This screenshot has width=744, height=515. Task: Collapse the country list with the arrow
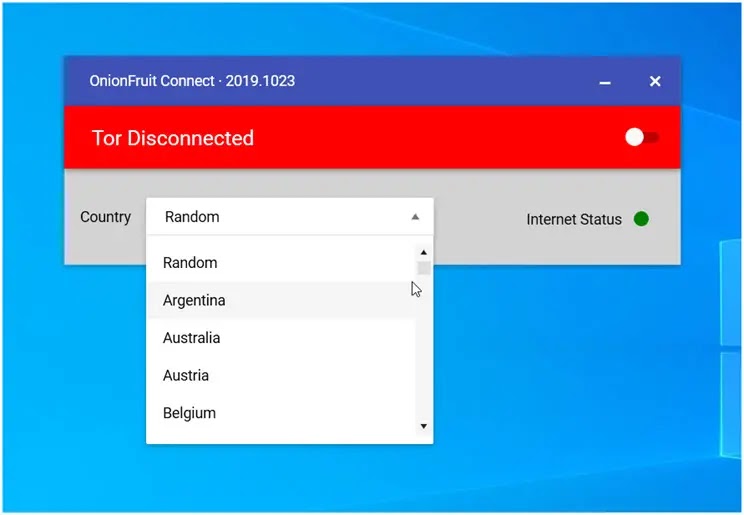(x=415, y=217)
